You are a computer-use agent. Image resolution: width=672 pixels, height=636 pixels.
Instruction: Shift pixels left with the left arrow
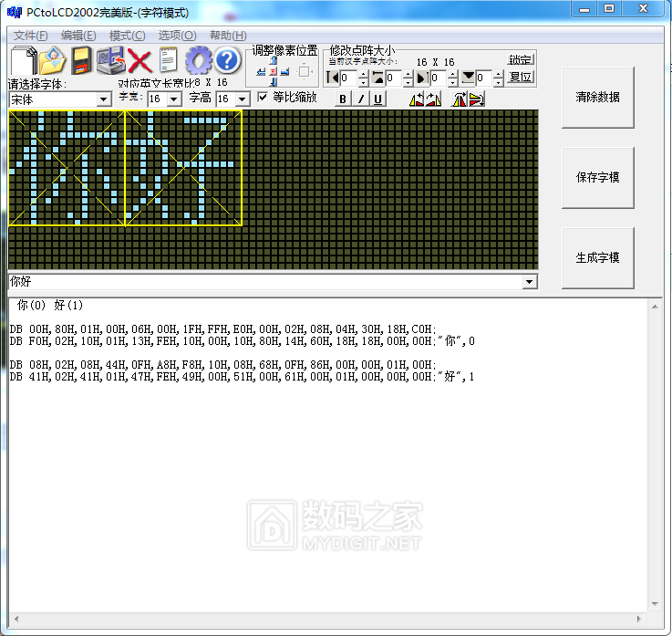point(261,71)
